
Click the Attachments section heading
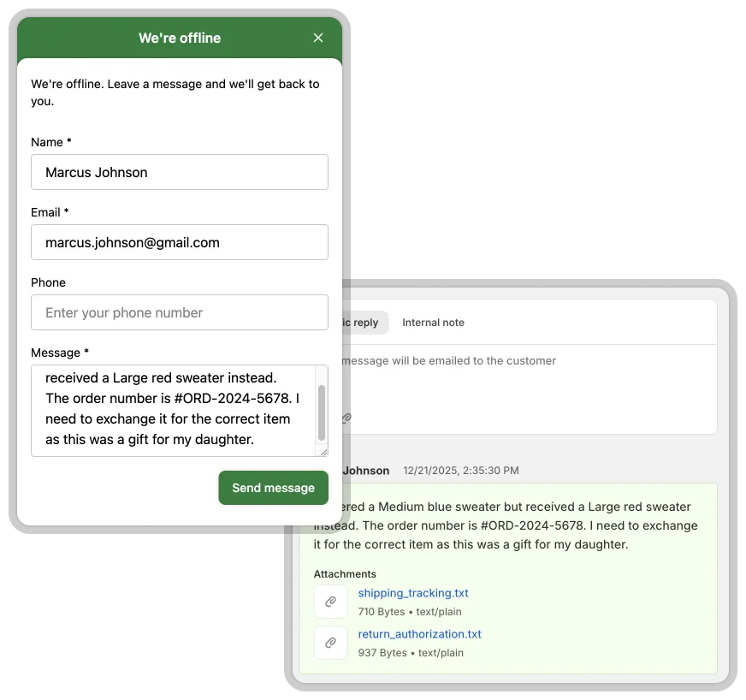345,574
